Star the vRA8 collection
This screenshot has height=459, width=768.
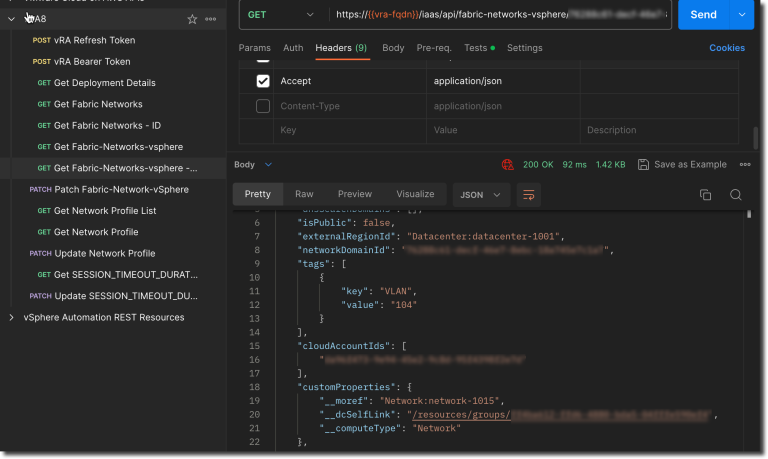pos(192,19)
